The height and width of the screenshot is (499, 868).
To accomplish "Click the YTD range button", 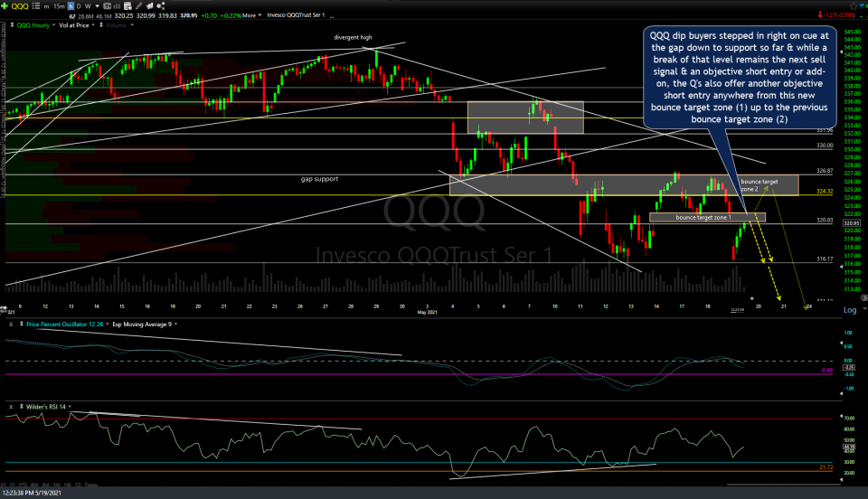I will (23, 485).
